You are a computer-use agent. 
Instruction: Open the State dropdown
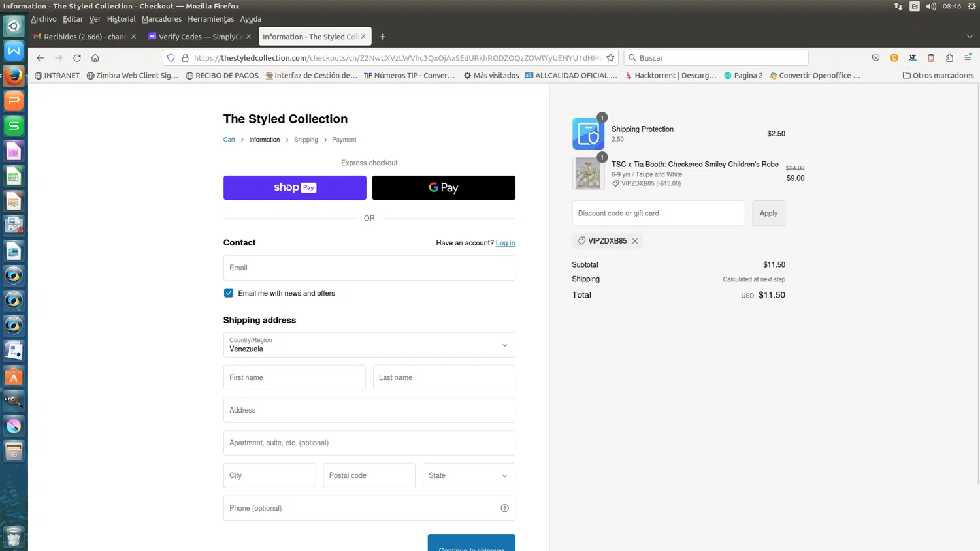[x=468, y=475]
